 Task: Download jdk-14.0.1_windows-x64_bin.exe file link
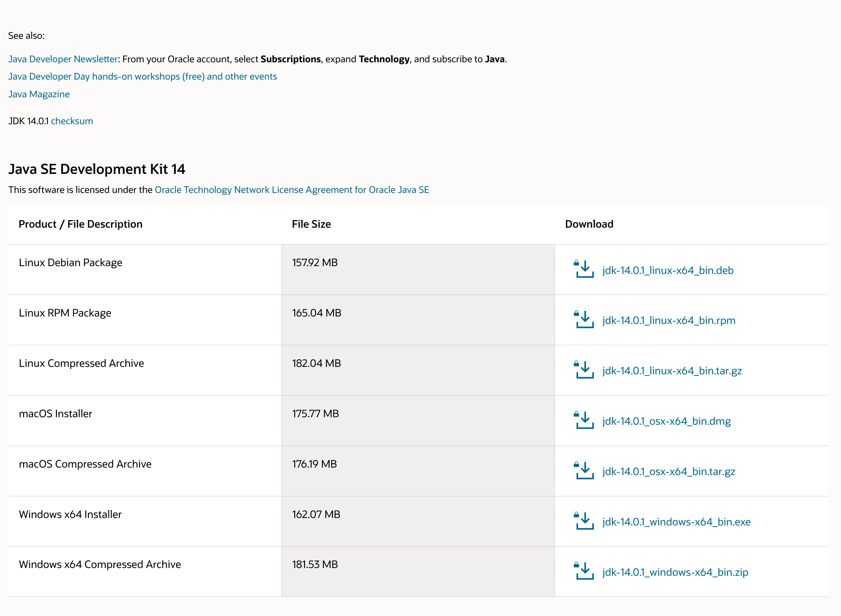[676, 522]
